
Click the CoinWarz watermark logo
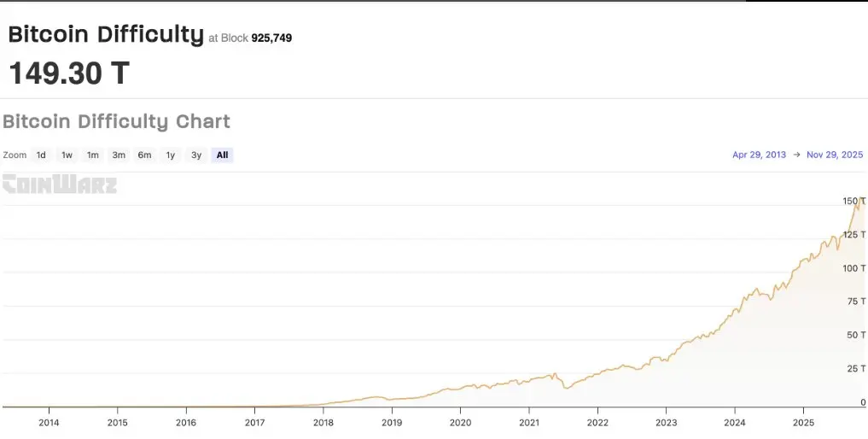59,184
